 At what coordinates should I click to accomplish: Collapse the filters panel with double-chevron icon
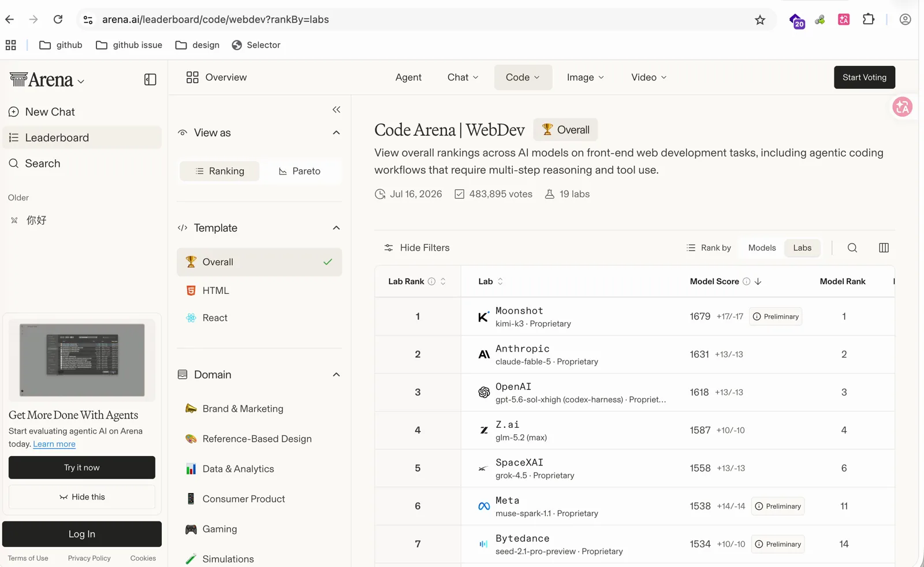click(336, 110)
